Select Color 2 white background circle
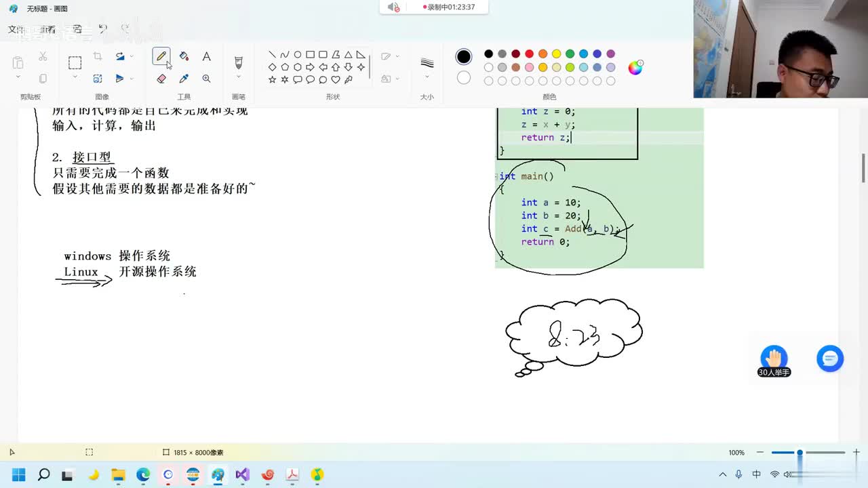The height and width of the screenshot is (488, 868). click(464, 78)
